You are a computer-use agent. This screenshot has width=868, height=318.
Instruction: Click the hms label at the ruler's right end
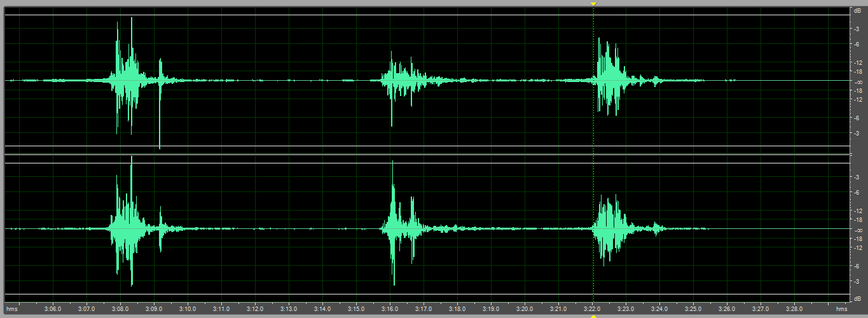click(841, 309)
